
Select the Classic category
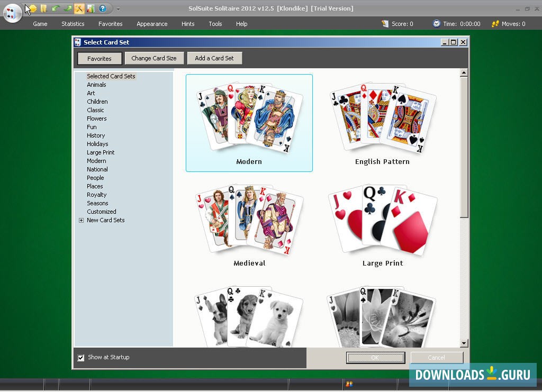tap(95, 110)
